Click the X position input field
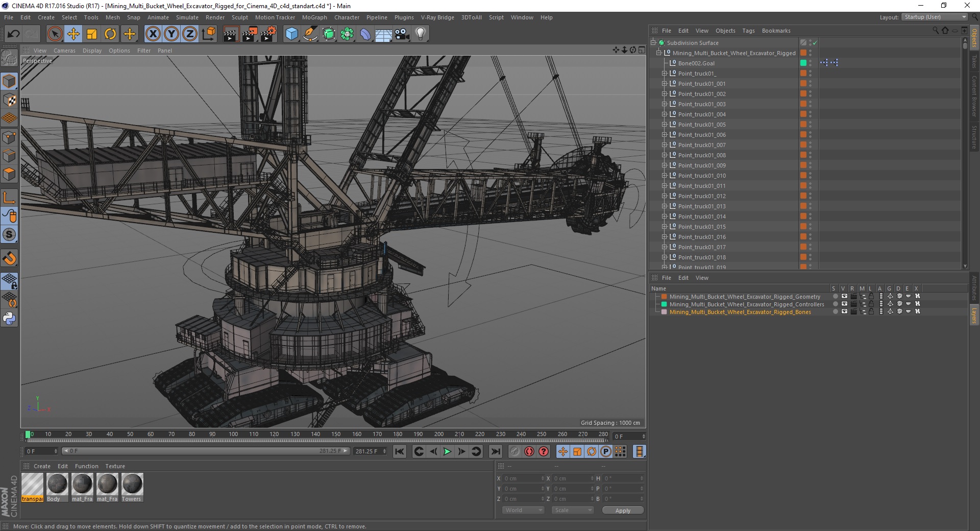 (x=523, y=478)
